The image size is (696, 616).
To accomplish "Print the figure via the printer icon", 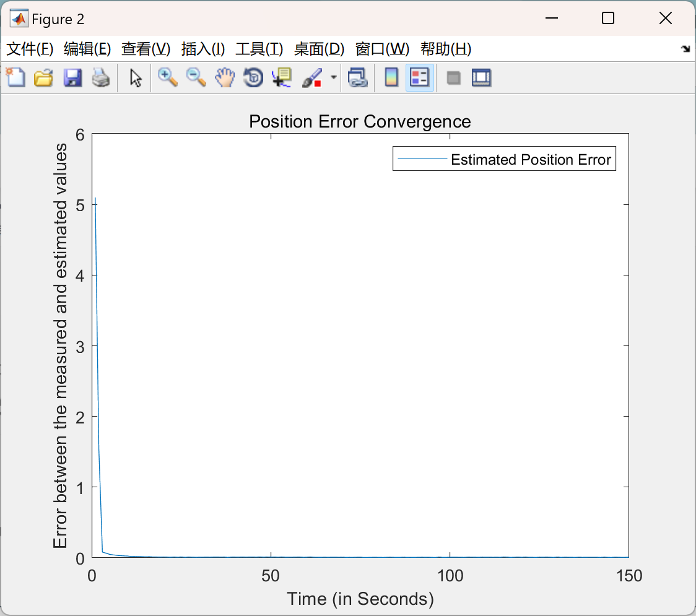I will coord(101,78).
